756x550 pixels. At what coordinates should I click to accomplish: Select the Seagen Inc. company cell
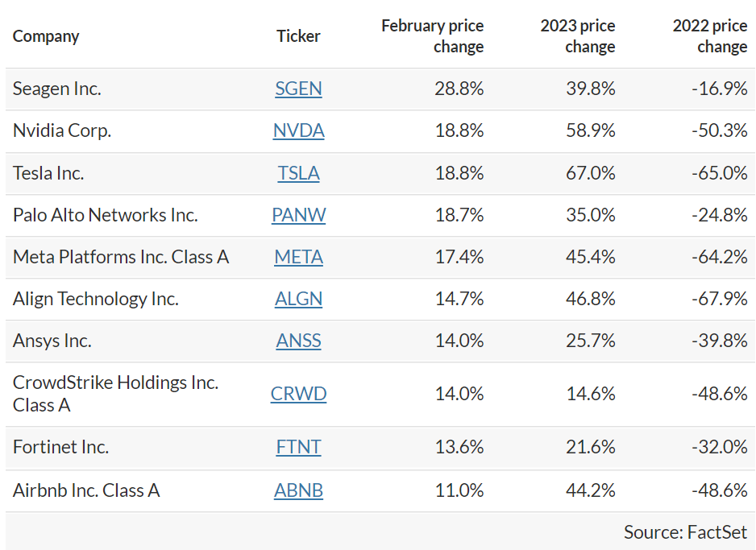click(x=57, y=89)
